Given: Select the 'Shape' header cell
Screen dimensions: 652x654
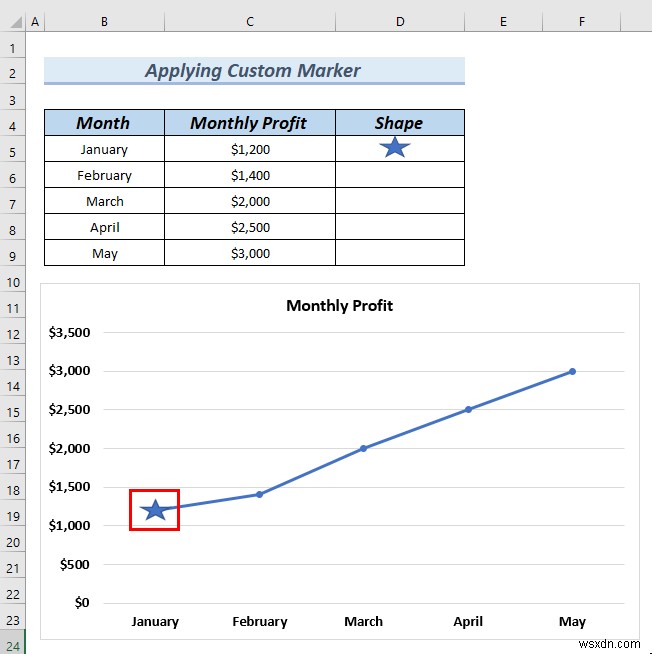Looking at the screenshot, I should pyautogui.click(x=400, y=123).
